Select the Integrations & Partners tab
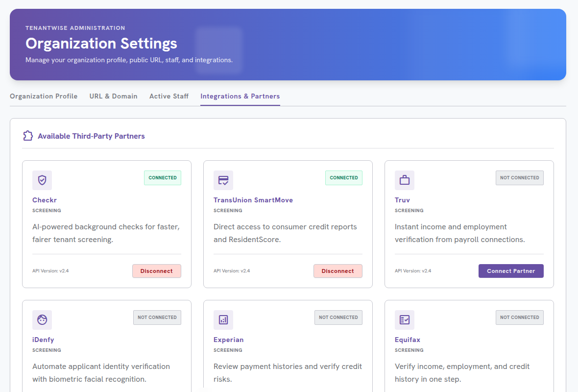Viewport: 578px width, 392px height. 240,96
